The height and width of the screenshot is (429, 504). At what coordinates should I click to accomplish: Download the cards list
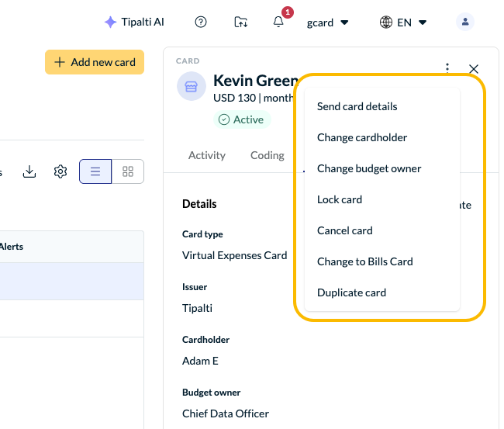click(x=29, y=171)
